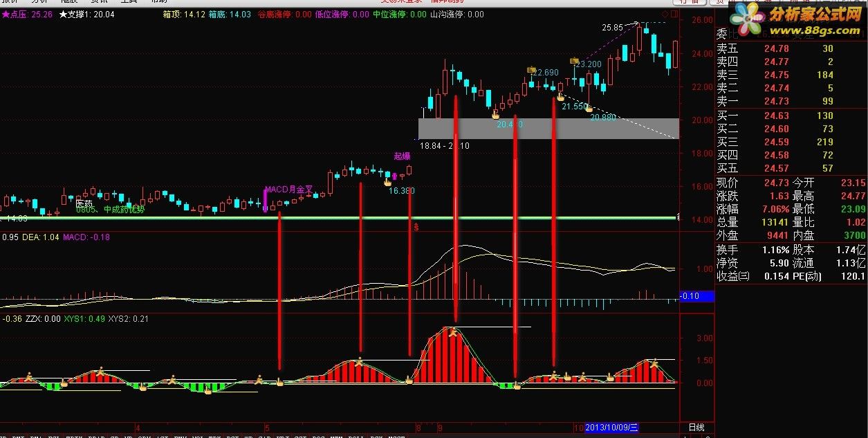The height and width of the screenshot is (438, 868).
Task: Select the 买二 row at 24.60
Action: (x=790, y=129)
